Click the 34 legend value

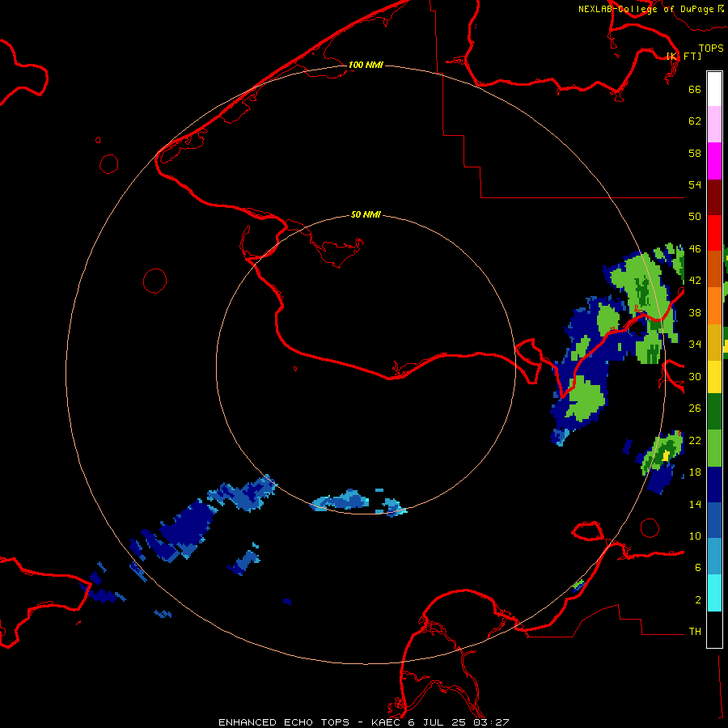pyautogui.click(x=695, y=345)
